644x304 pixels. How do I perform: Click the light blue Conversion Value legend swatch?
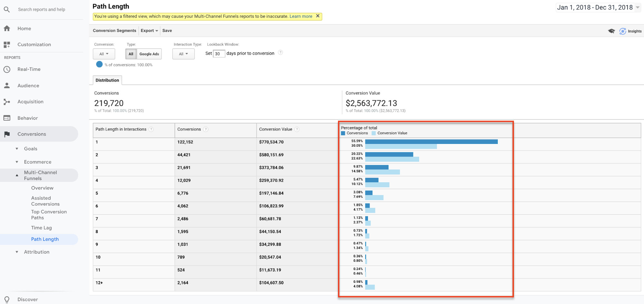tap(374, 133)
